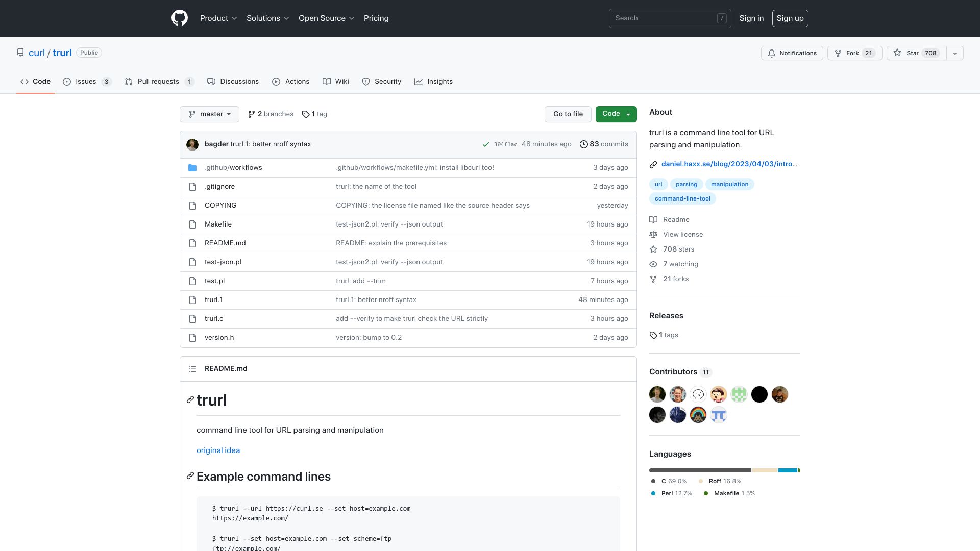Click the commits history clock icon

pyautogui.click(x=584, y=144)
